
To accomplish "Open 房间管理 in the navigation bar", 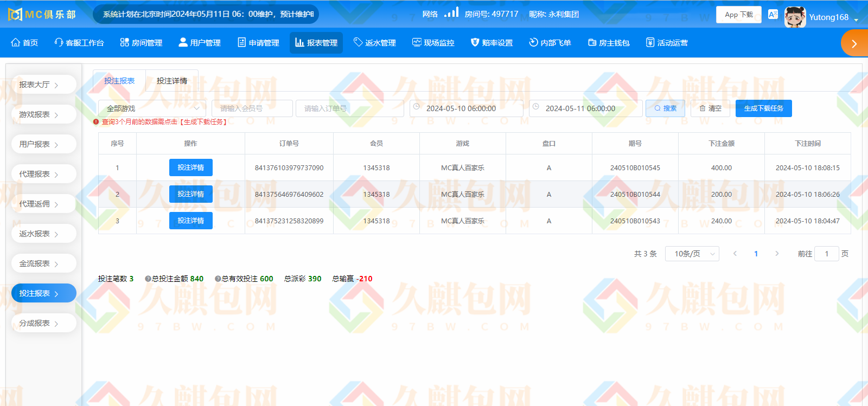I will (x=141, y=43).
